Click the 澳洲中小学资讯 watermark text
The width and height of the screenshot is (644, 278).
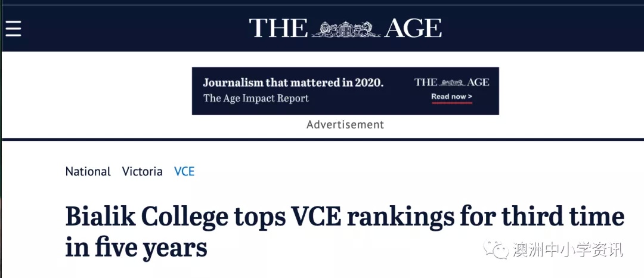pyautogui.click(x=568, y=249)
